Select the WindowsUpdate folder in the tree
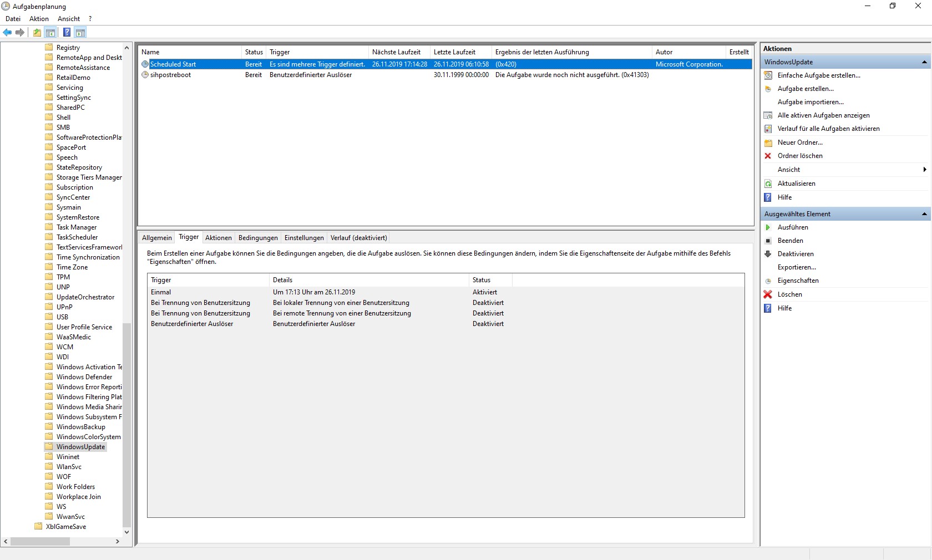Viewport: 932px width, 560px height. pyautogui.click(x=80, y=447)
